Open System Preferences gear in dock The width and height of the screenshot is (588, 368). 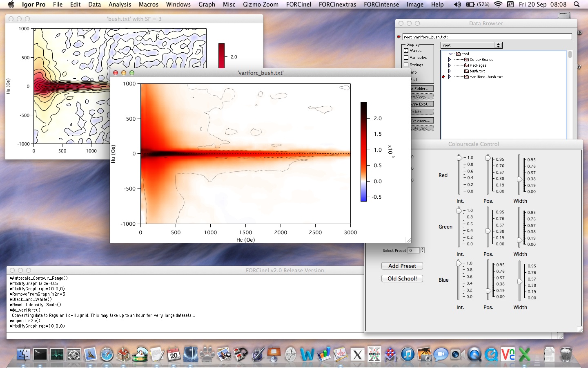(x=74, y=354)
